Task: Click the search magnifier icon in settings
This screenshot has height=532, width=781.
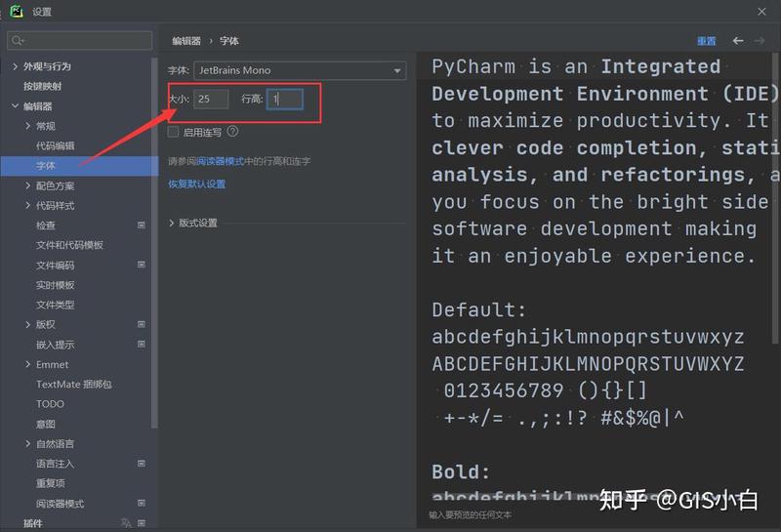Action: click(18, 40)
